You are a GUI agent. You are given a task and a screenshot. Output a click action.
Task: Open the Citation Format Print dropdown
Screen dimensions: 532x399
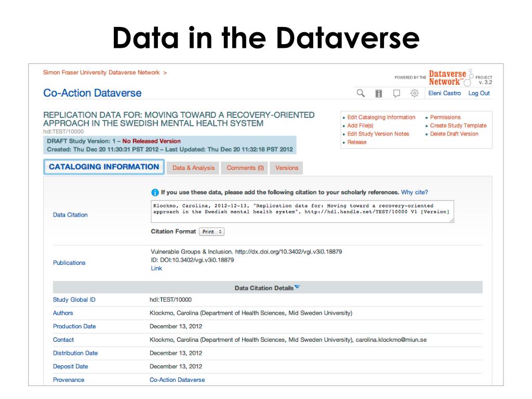pos(211,232)
